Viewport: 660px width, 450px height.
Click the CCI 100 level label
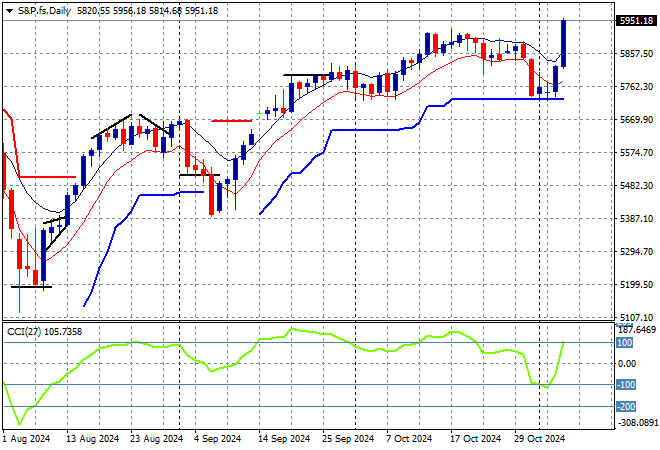click(625, 343)
